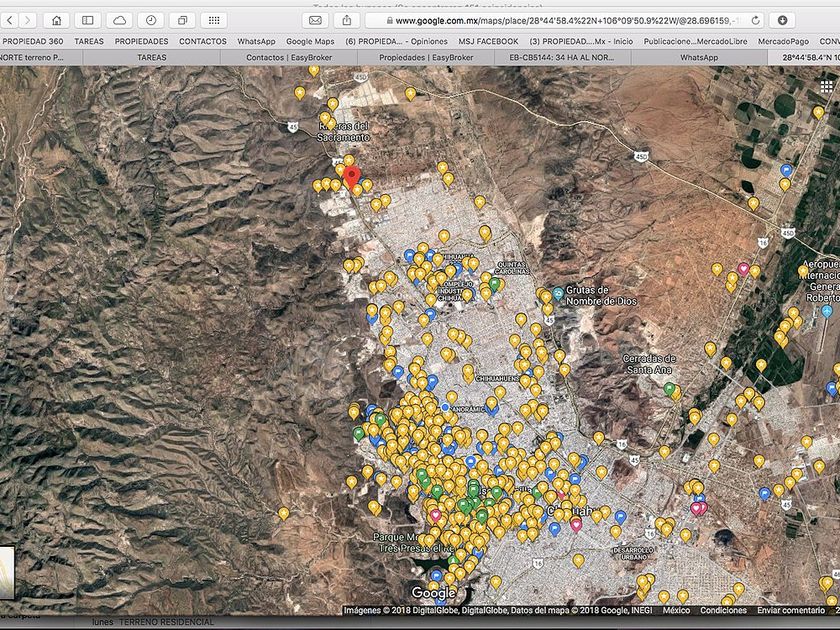The image size is (840, 630).
Task: Open the Google apps grid on map
Action: point(826,86)
